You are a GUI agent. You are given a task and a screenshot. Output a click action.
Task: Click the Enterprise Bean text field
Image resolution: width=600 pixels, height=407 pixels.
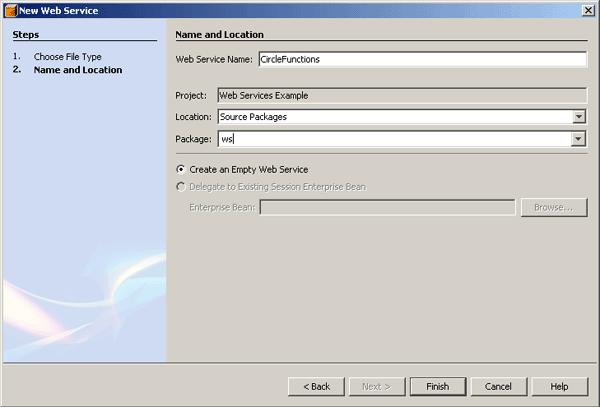(x=387, y=207)
